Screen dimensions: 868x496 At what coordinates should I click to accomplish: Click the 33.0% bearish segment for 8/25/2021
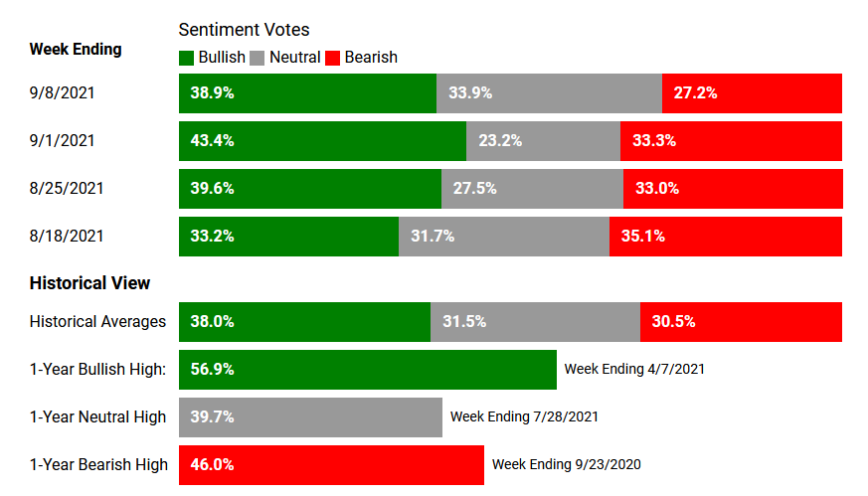733,189
